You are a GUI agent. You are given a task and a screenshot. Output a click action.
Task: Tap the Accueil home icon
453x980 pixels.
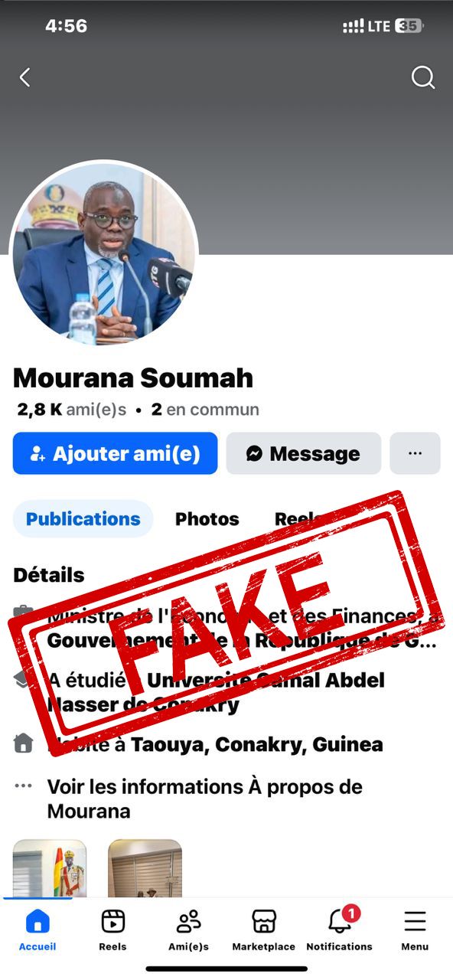(x=37, y=929)
